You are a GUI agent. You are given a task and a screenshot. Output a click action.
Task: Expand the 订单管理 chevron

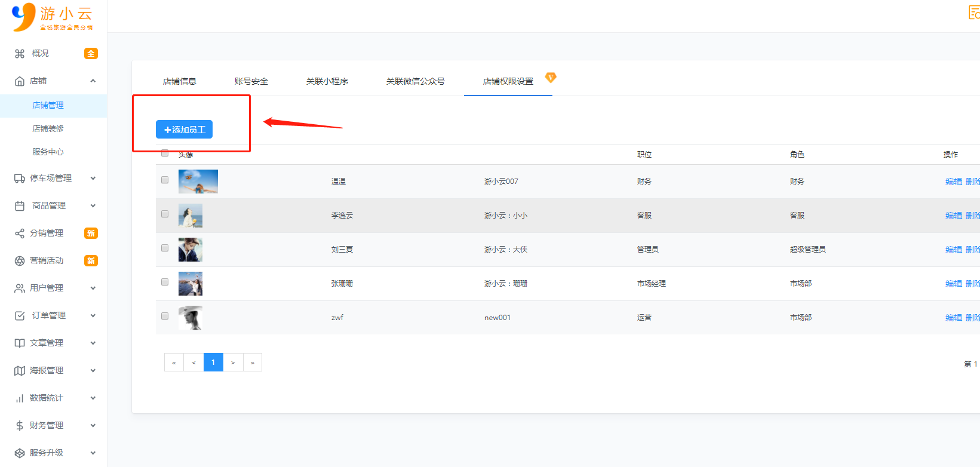pyautogui.click(x=93, y=316)
